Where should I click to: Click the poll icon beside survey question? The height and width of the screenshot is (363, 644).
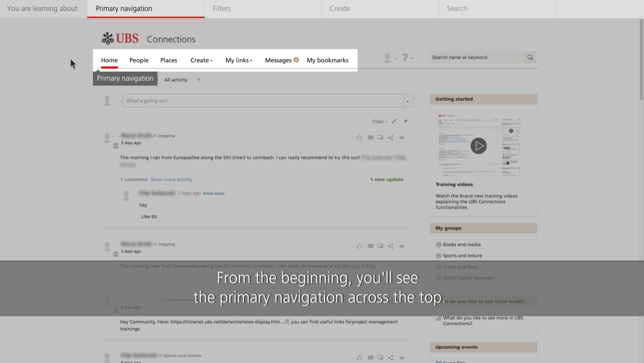pyautogui.click(x=439, y=318)
